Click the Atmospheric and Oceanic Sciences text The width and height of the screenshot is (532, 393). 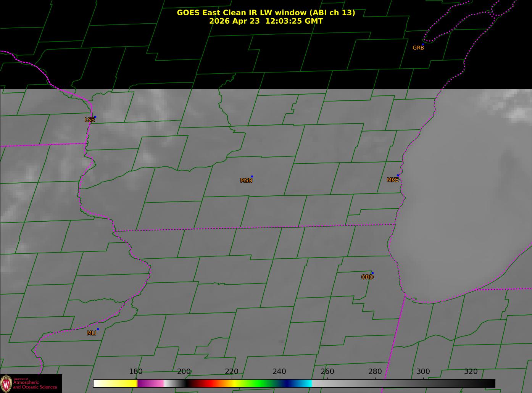point(35,384)
